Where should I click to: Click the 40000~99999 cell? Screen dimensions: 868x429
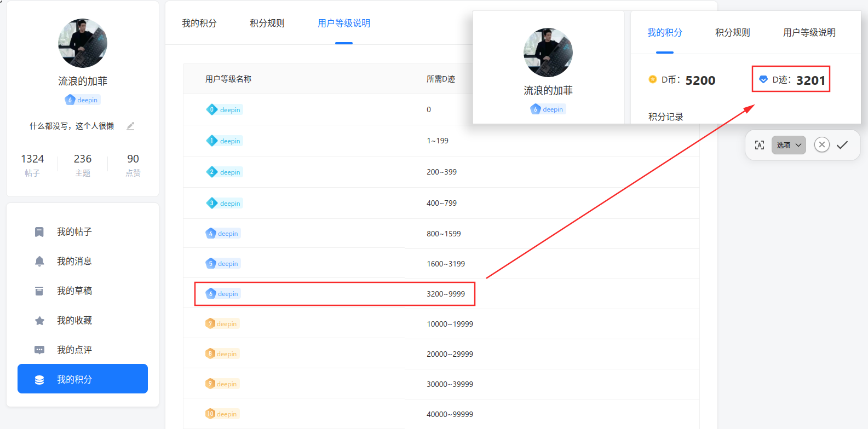[x=450, y=414]
